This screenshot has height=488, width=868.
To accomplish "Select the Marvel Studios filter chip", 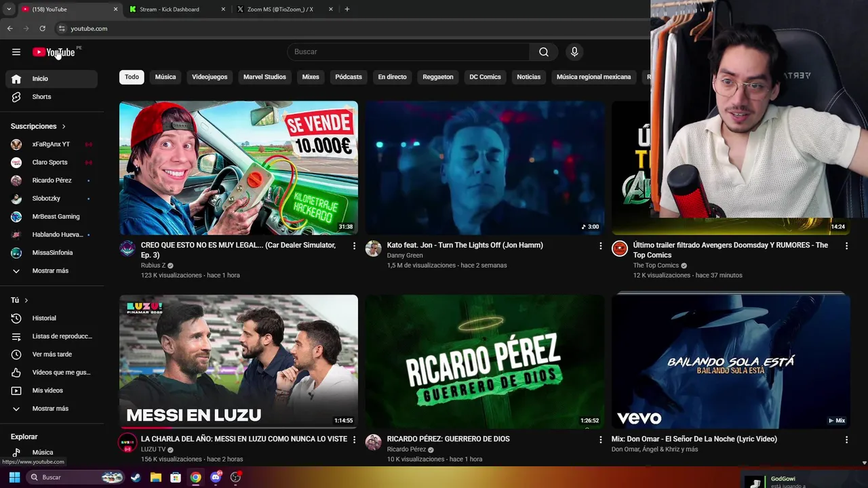I will (264, 77).
